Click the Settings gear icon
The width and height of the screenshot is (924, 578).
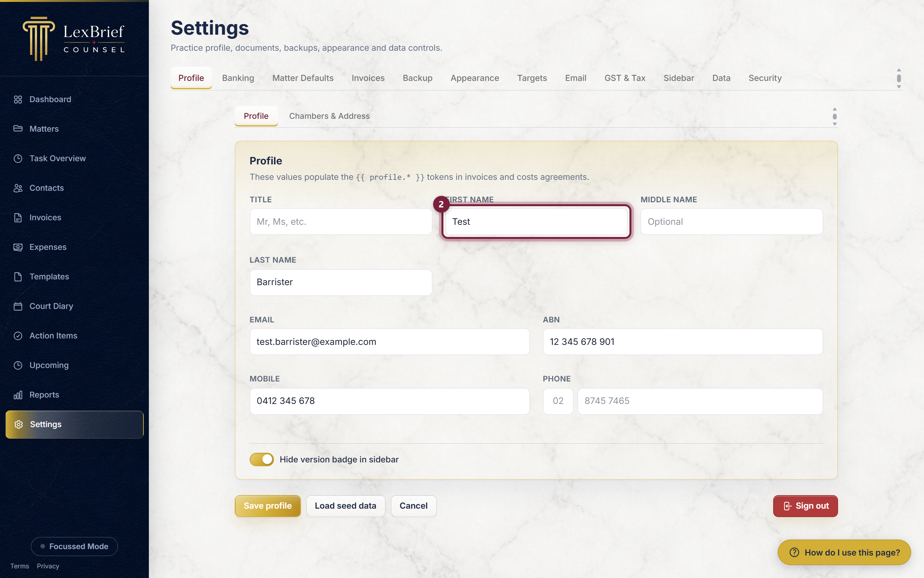point(19,424)
